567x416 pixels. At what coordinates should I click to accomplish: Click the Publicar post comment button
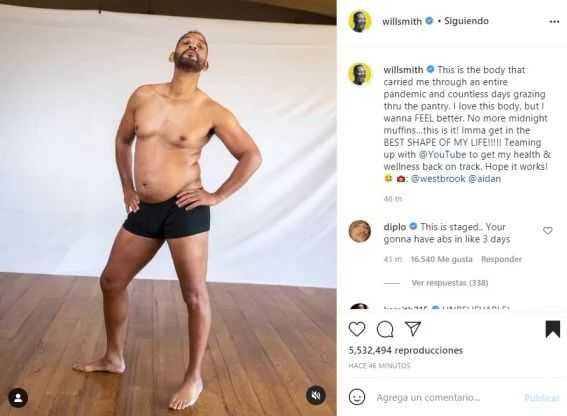click(541, 398)
